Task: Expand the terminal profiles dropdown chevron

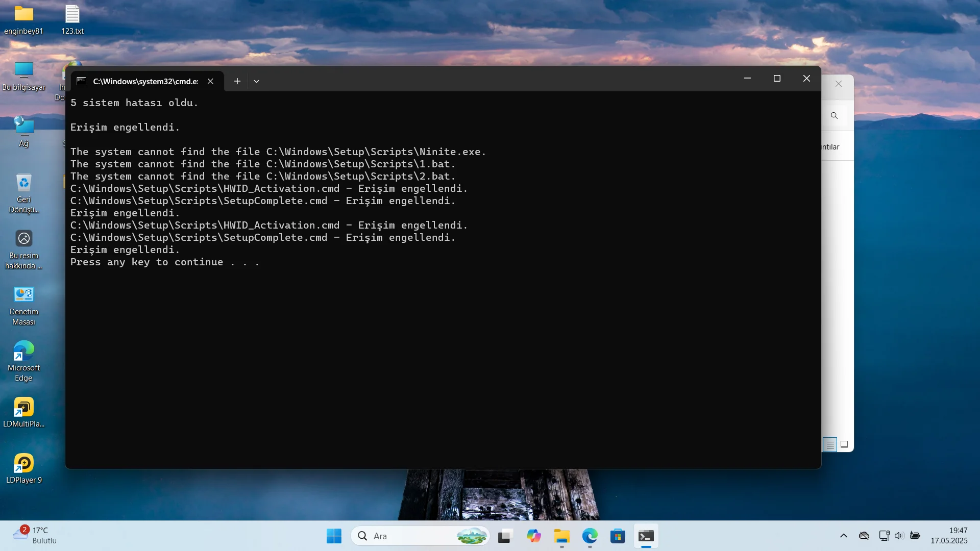Action: coord(257,81)
